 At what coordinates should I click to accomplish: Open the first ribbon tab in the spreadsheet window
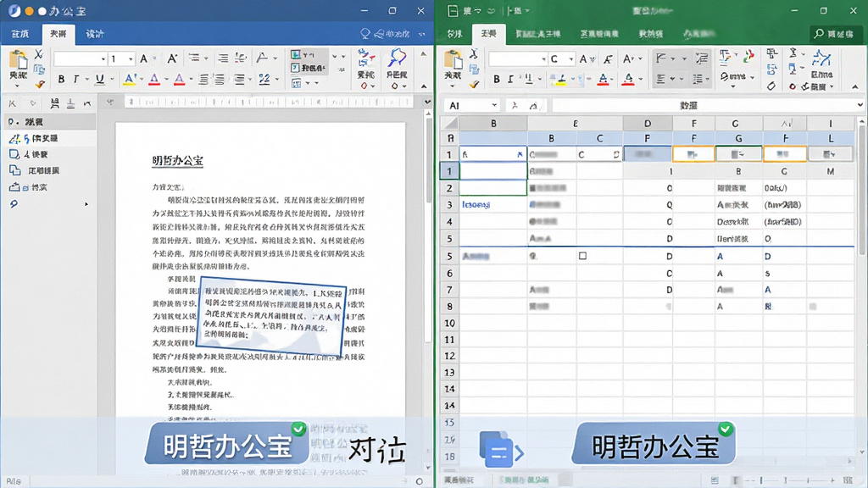(x=454, y=34)
